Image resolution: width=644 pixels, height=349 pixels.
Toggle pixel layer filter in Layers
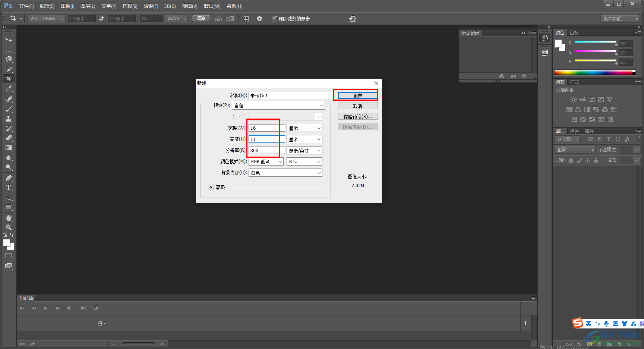(x=591, y=139)
